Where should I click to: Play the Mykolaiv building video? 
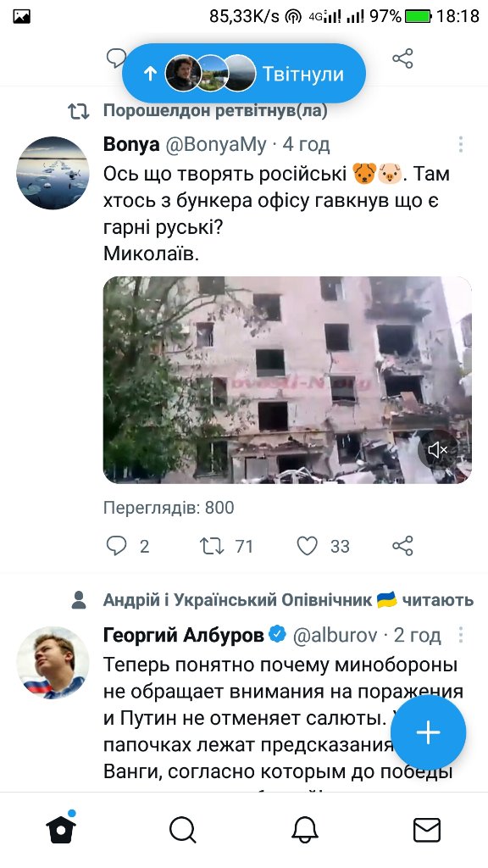287,380
